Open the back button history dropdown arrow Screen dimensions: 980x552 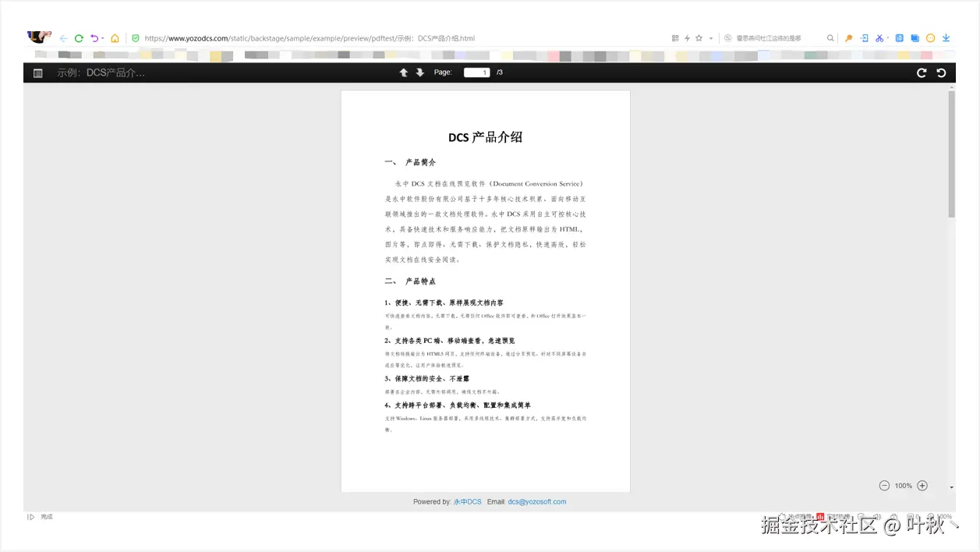(102, 37)
